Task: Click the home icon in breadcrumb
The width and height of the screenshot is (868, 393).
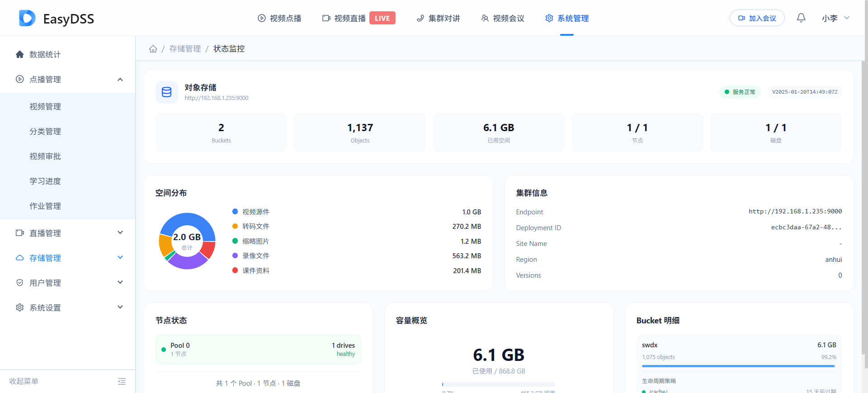Action: (153, 49)
